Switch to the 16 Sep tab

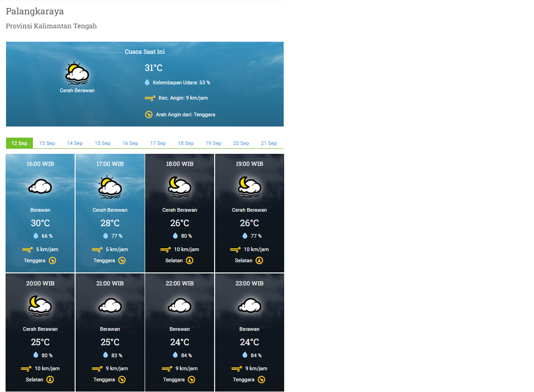coord(130,143)
